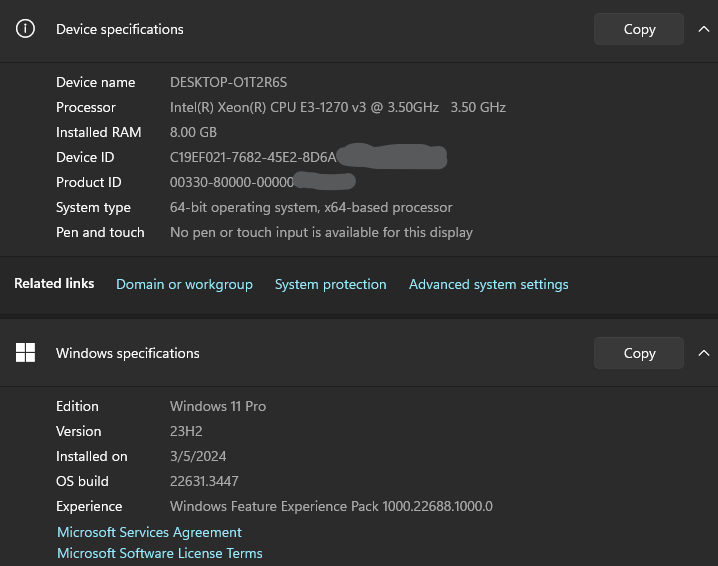Click the device name DESKTOP-O1T2R6S

(228, 82)
